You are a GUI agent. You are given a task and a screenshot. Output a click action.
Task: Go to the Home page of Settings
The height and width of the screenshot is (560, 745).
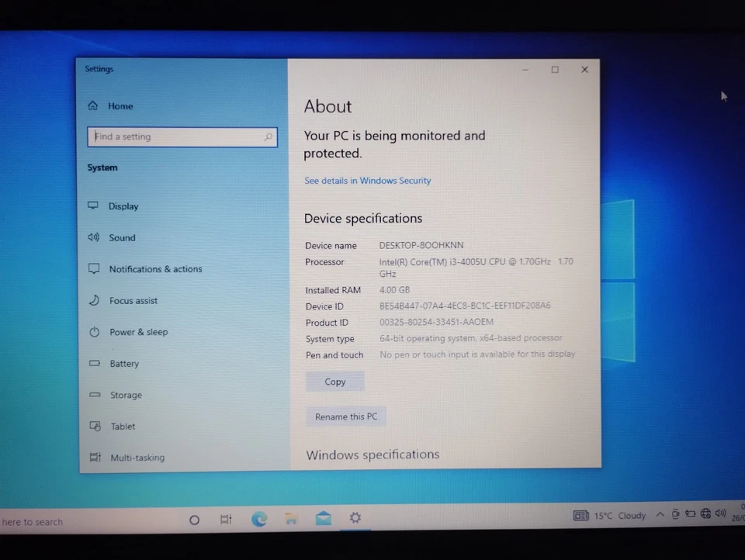click(120, 105)
